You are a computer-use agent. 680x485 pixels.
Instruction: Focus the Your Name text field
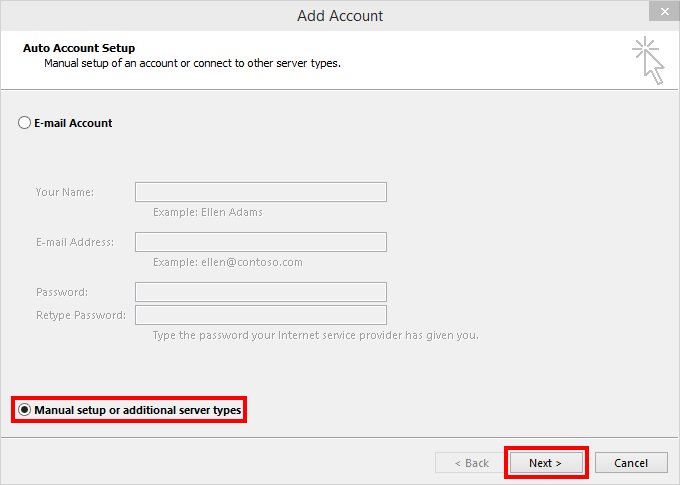[260, 192]
